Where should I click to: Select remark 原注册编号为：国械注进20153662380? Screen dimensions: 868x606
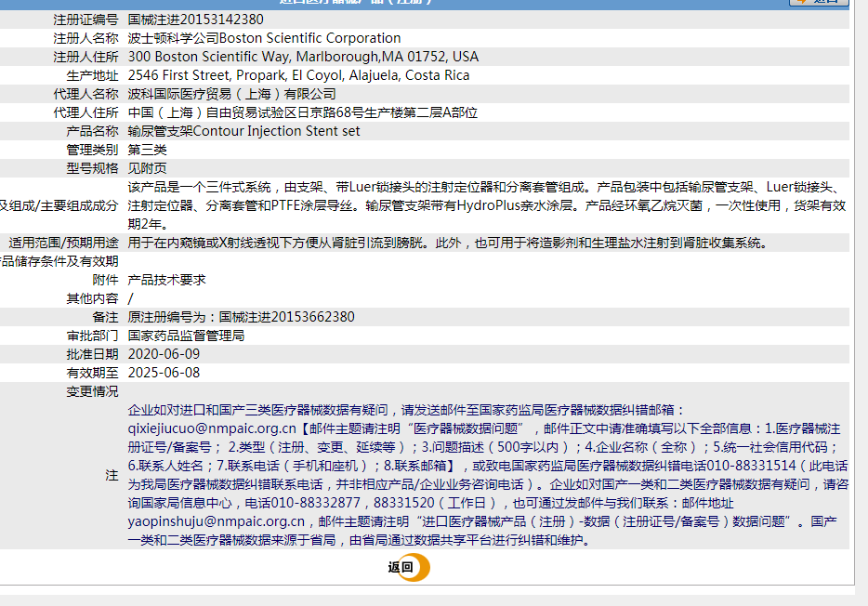[x=242, y=317]
